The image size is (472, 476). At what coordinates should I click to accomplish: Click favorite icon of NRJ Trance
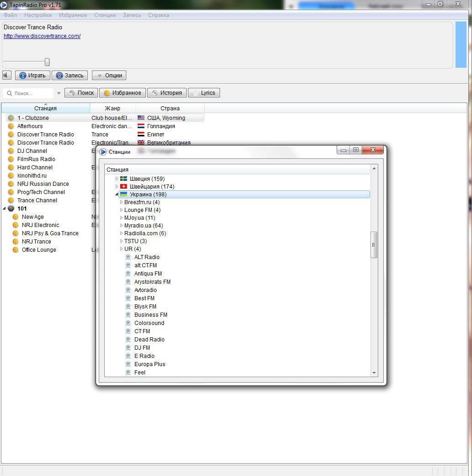tap(16, 241)
